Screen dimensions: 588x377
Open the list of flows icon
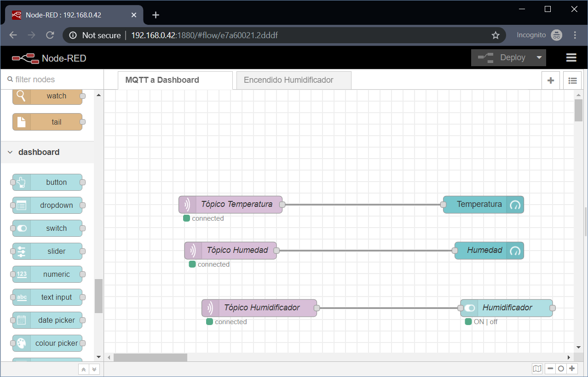(572, 80)
